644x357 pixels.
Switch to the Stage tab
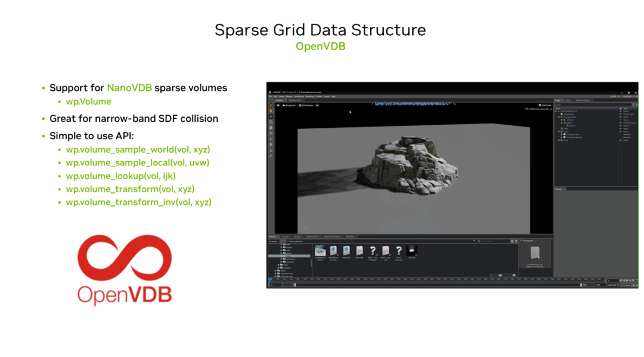(x=558, y=100)
